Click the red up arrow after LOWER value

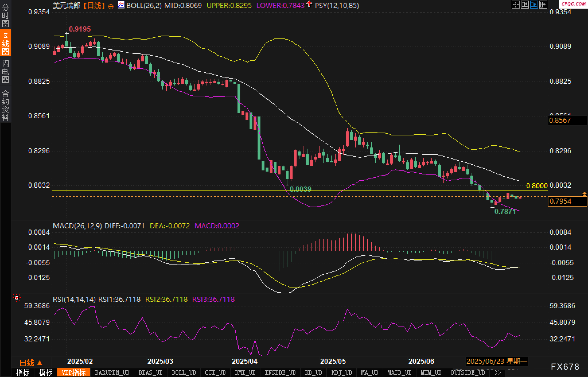tap(309, 4)
